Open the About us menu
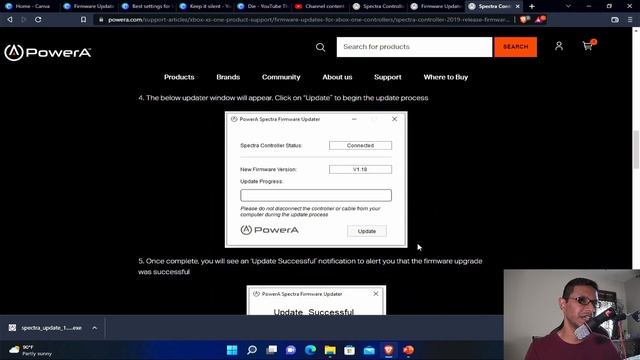 (337, 77)
